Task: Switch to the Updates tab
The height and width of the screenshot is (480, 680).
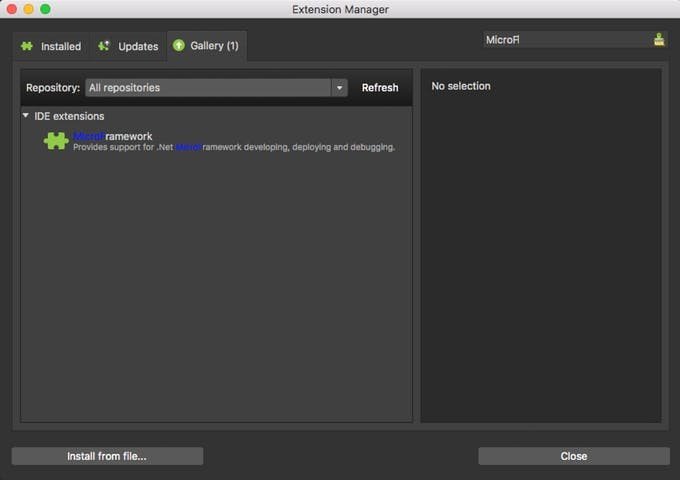Action: [128, 46]
